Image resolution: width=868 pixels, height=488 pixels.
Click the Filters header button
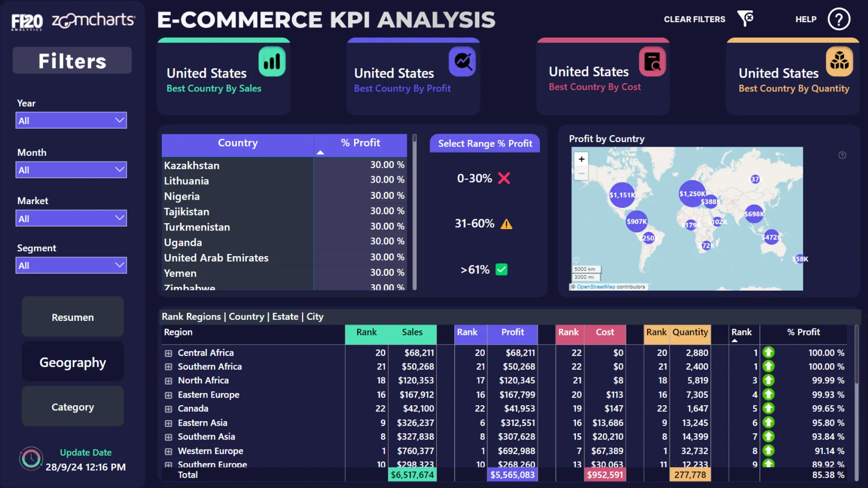pyautogui.click(x=72, y=61)
